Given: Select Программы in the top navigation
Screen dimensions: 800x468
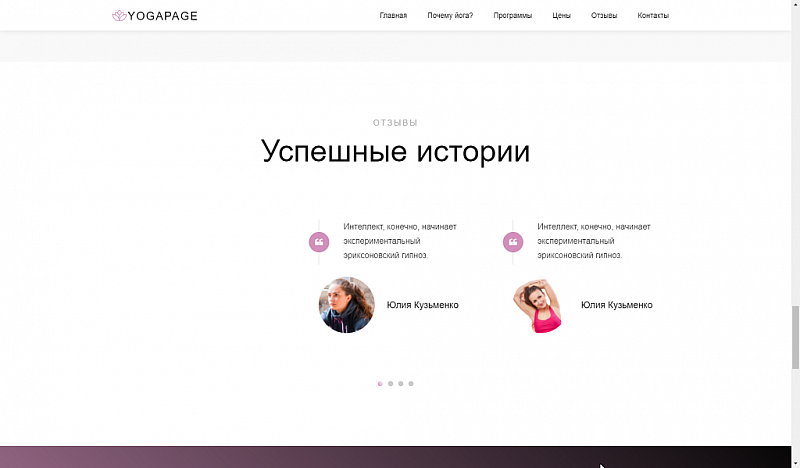Looking at the screenshot, I should (512, 15).
